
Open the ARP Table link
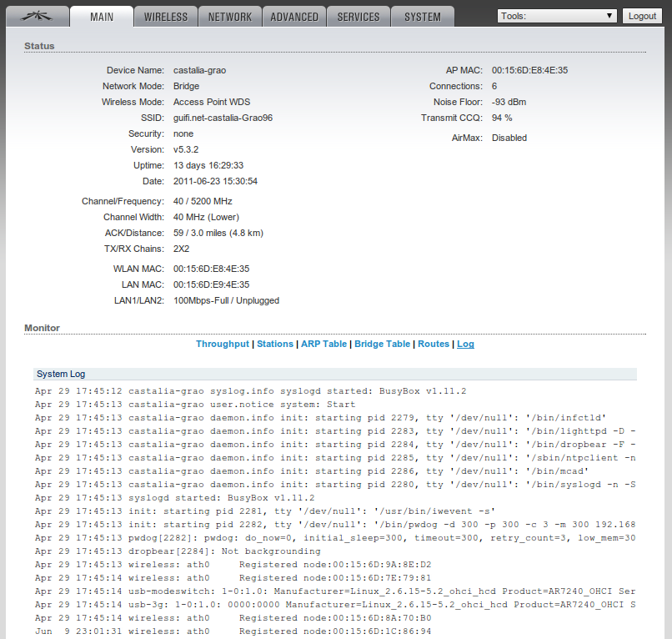pyautogui.click(x=323, y=344)
